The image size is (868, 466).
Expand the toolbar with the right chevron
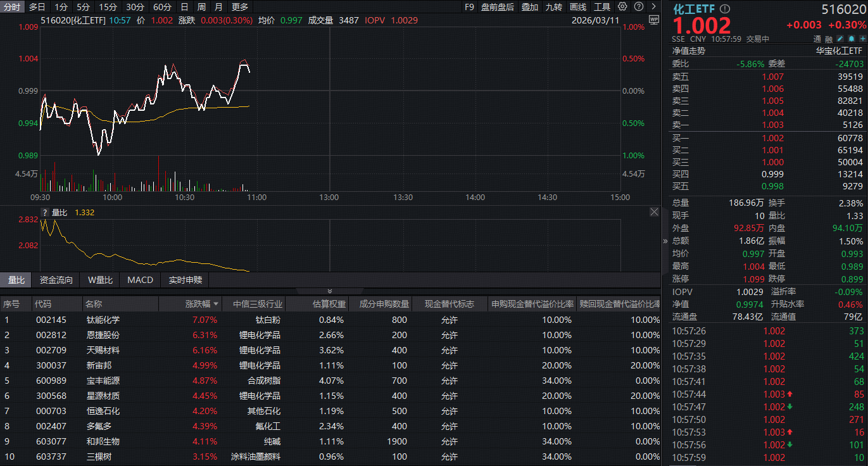click(652, 6)
